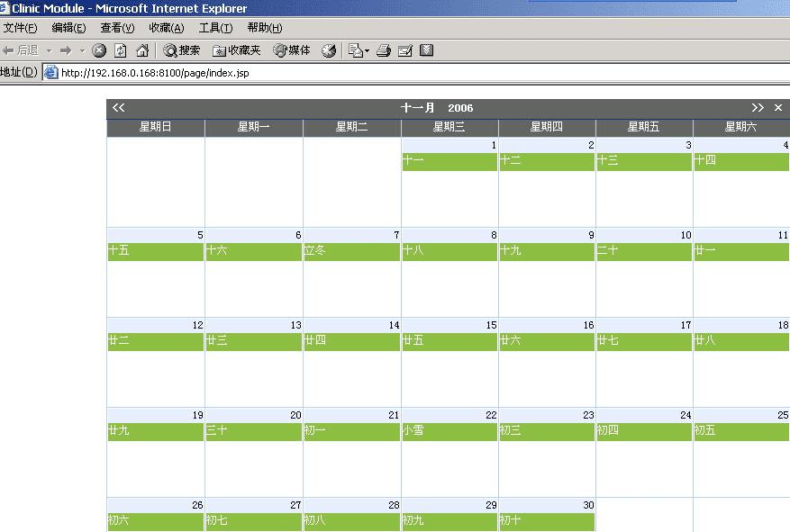Click the 星期二 column header
Image resolution: width=790 pixels, height=532 pixels.
[351, 127]
